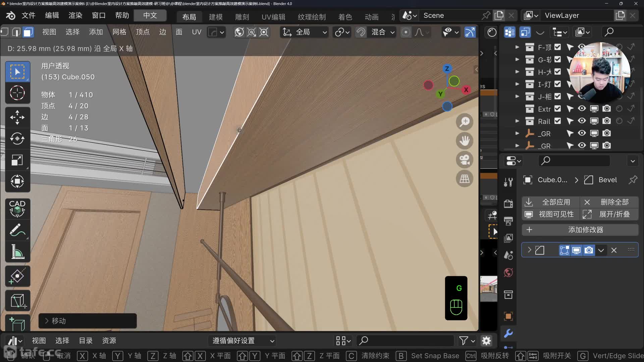Open the 网格 menu

[119, 32]
